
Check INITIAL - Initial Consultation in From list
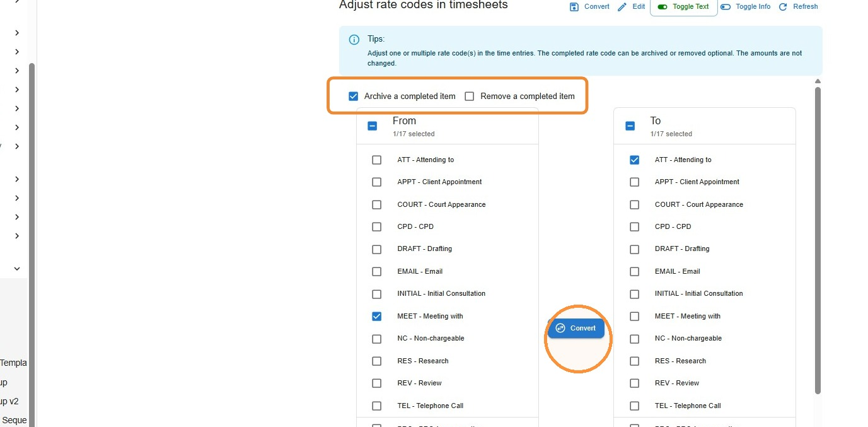click(377, 294)
